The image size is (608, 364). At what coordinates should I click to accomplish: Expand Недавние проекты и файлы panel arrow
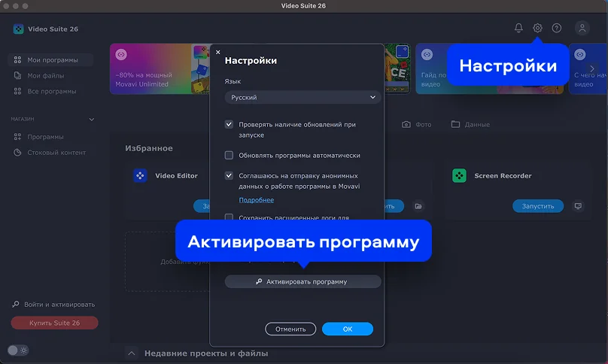point(132,353)
